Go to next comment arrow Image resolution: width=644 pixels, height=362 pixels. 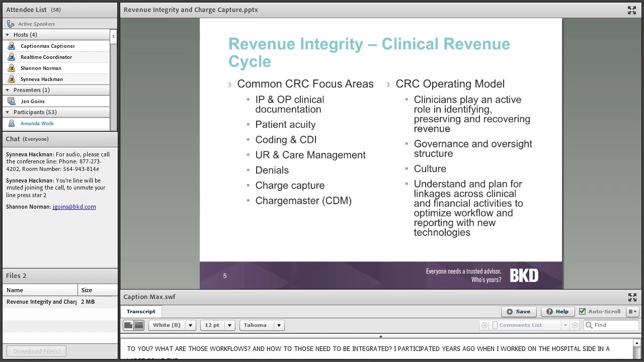575,325
